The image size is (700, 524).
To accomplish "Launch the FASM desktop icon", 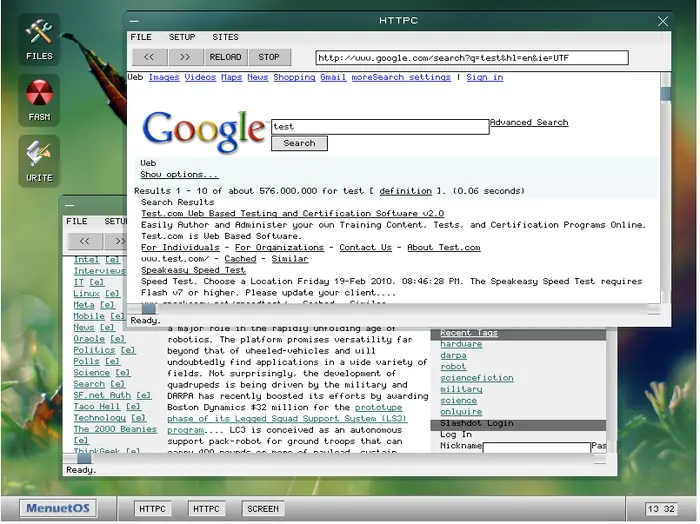I will [39, 100].
